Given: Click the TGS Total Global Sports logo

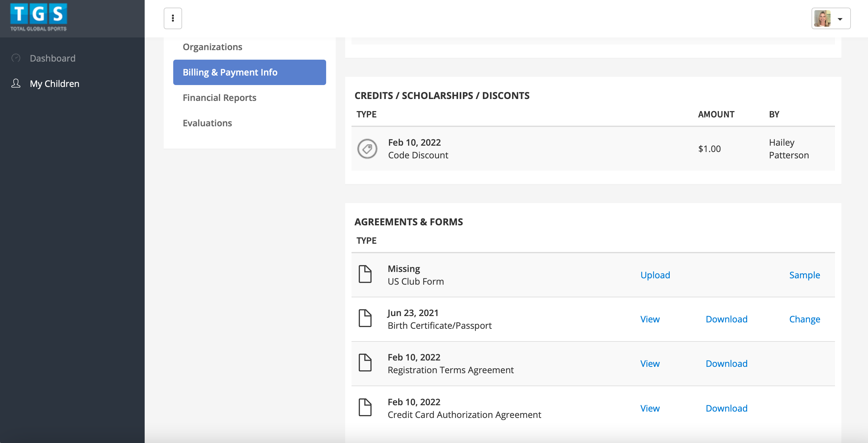Looking at the screenshot, I should (x=38, y=17).
